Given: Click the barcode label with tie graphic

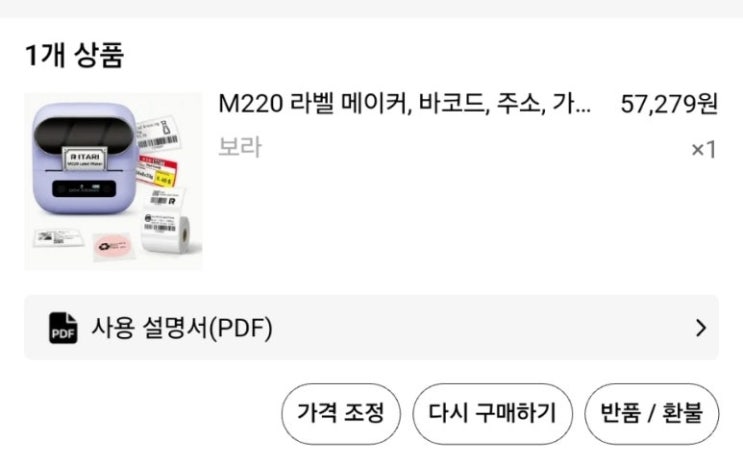Looking at the screenshot, I should click(x=158, y=132).
